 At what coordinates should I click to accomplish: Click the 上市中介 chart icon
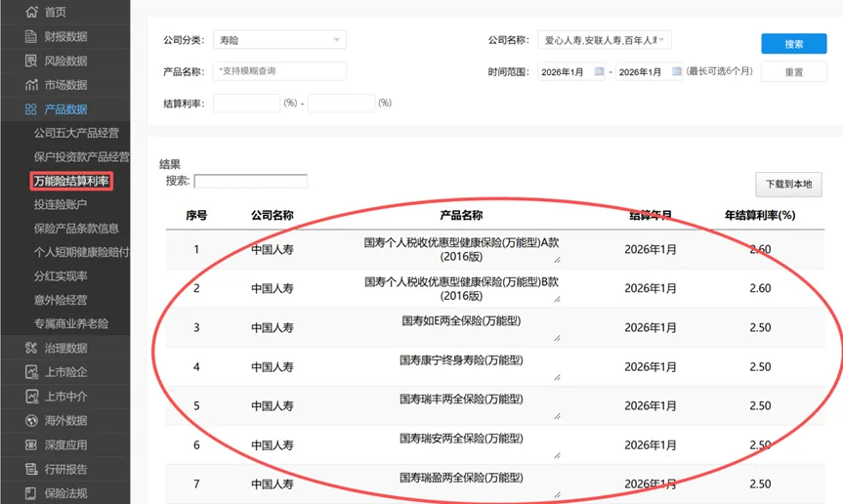(31, 397)
